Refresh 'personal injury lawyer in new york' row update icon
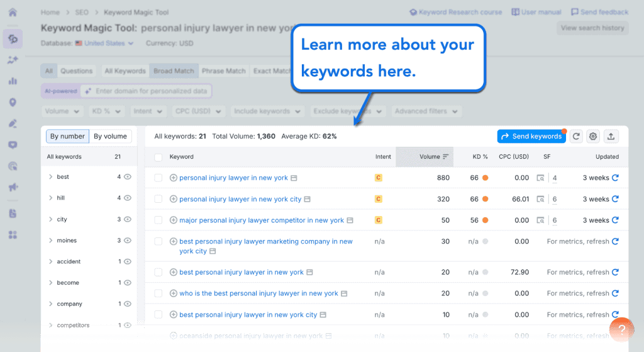644x352 pixels. (x=615, y=178)
